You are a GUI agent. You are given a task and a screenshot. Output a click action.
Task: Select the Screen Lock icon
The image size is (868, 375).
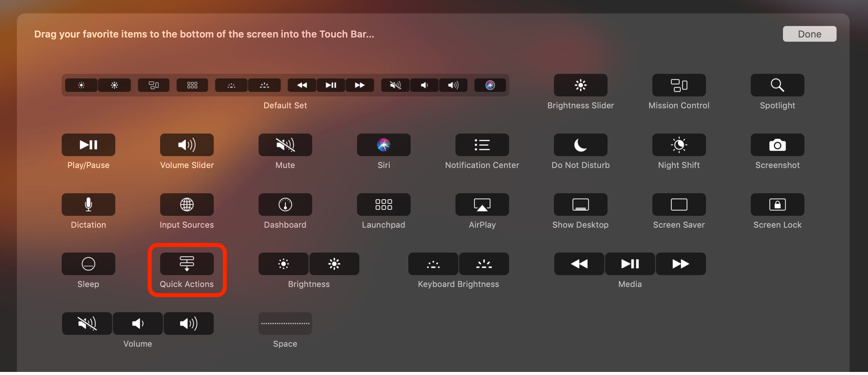point(777,204)
